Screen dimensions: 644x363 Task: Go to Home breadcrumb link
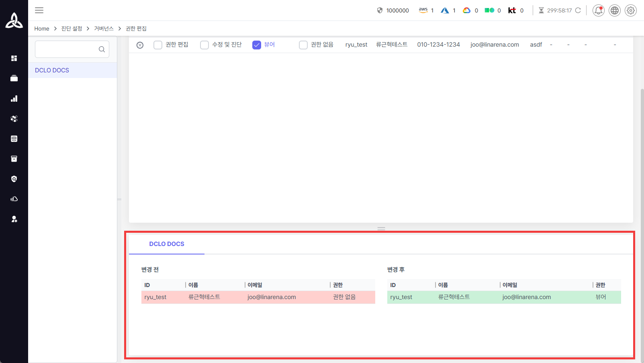click(42, 29)
